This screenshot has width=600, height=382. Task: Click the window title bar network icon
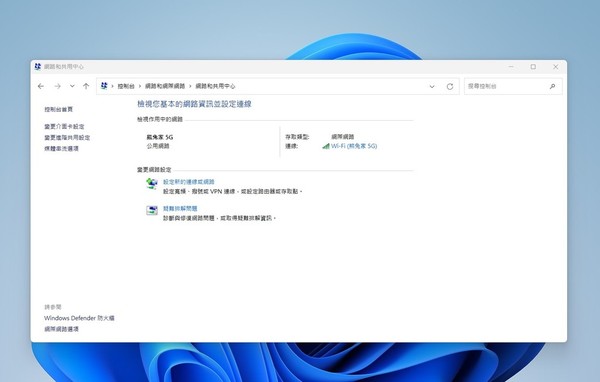click(x=38, y=67)
